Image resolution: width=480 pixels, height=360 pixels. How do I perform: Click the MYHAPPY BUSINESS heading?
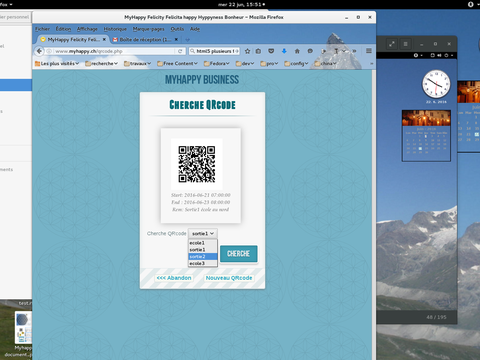click(202, 80)
